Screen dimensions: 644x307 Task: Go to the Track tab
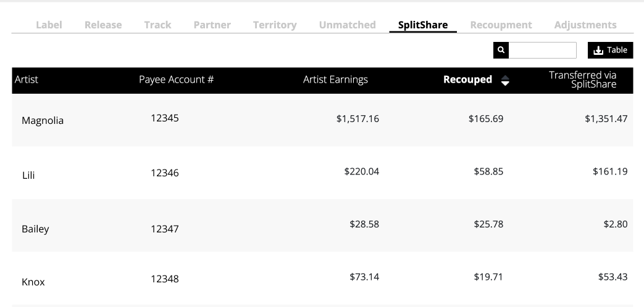[x=157, y=25]
